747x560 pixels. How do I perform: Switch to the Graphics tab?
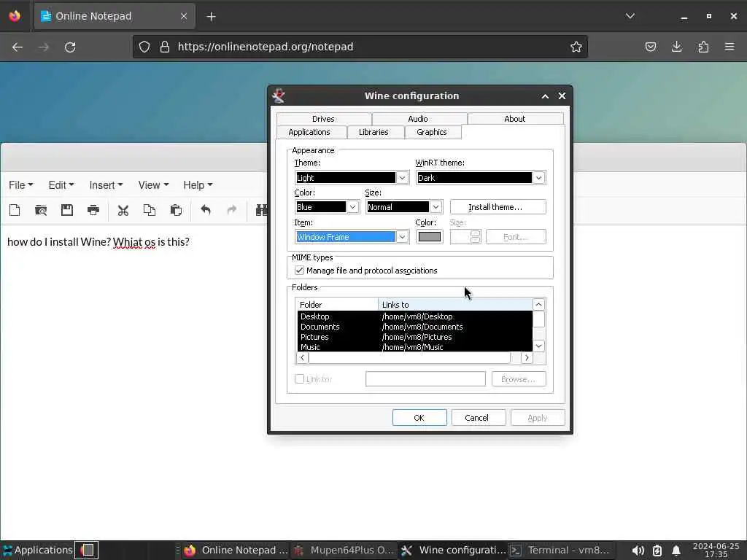click(432, 132)
